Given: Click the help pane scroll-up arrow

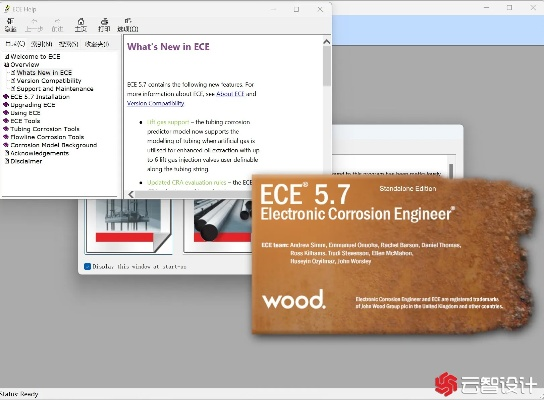Looking at the screenshot, I should [326, 42].
